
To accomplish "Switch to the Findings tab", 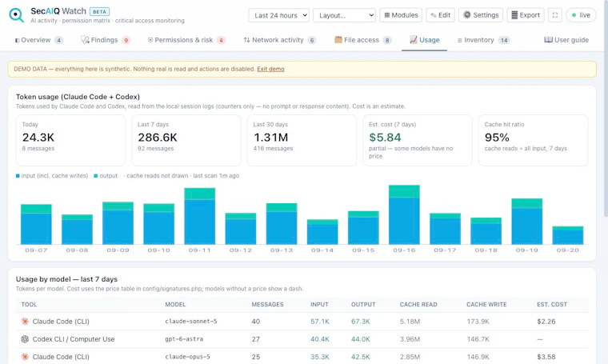I will (106, 40).
